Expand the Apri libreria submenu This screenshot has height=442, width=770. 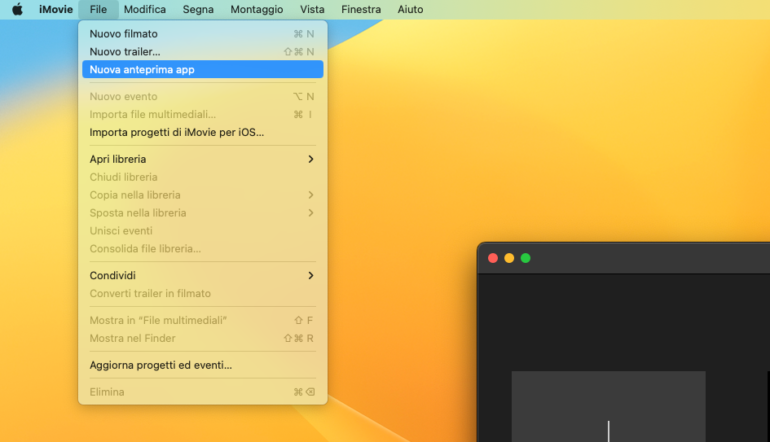coord(203,159)
